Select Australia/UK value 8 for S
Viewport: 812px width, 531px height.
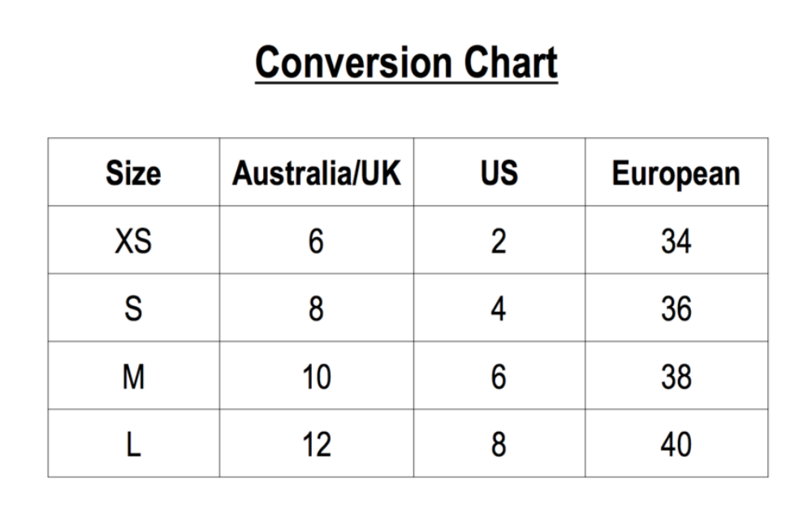point(317,309)
